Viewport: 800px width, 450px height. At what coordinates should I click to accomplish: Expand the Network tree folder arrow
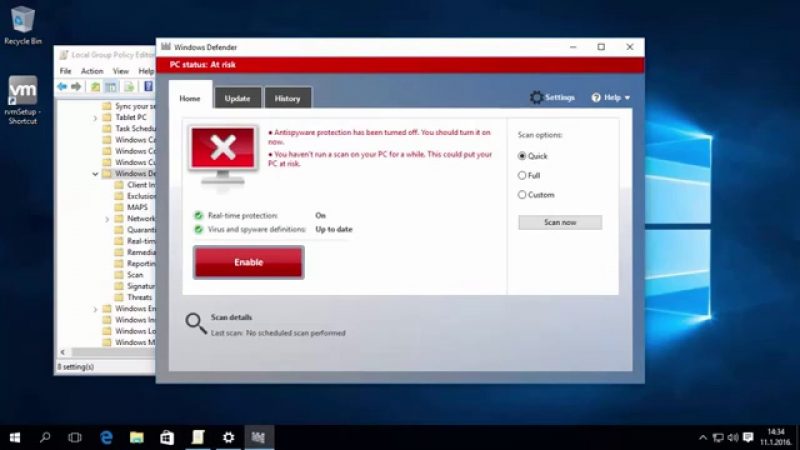(x=107, y=219)
